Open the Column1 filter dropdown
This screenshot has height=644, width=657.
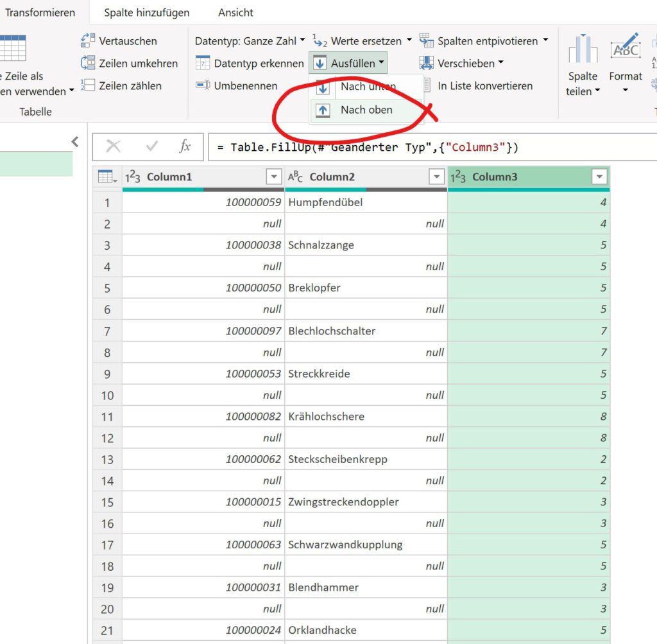[x=274, y=177]
